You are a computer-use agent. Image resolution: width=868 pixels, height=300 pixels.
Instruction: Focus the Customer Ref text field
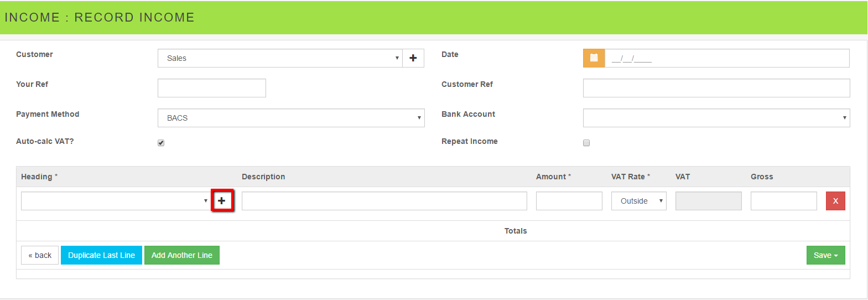pos(716,88)
